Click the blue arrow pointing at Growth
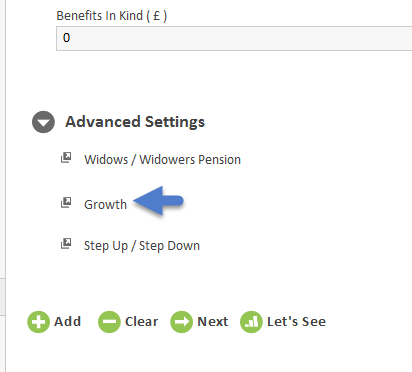Image resolution: width=412 pixels, height=372 pixels. click(x=158, y=201)
